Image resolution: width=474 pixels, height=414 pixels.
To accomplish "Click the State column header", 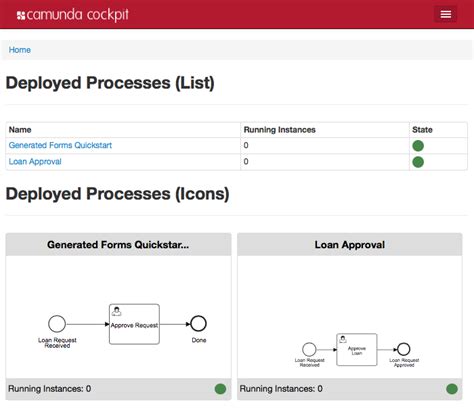I will pyautogui.click(x=422, y=130).
